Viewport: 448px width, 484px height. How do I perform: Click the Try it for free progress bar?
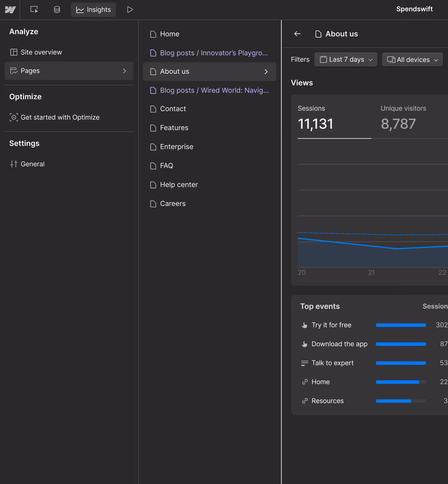coord(401,325)
